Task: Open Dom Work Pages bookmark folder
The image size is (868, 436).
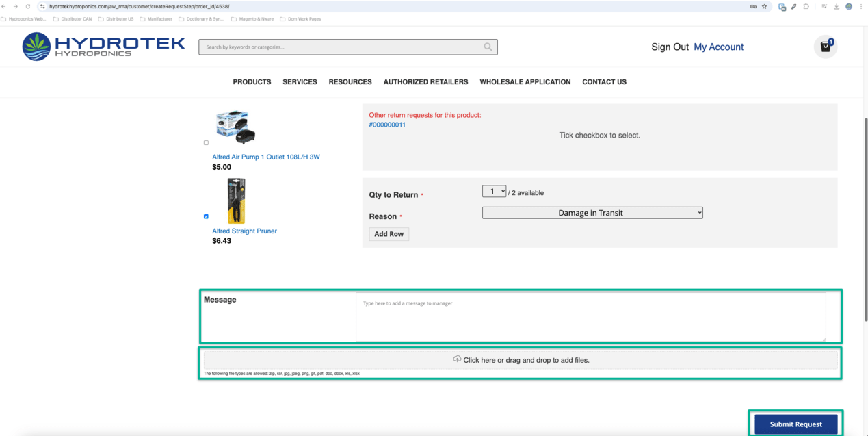Action: (300, 19)
